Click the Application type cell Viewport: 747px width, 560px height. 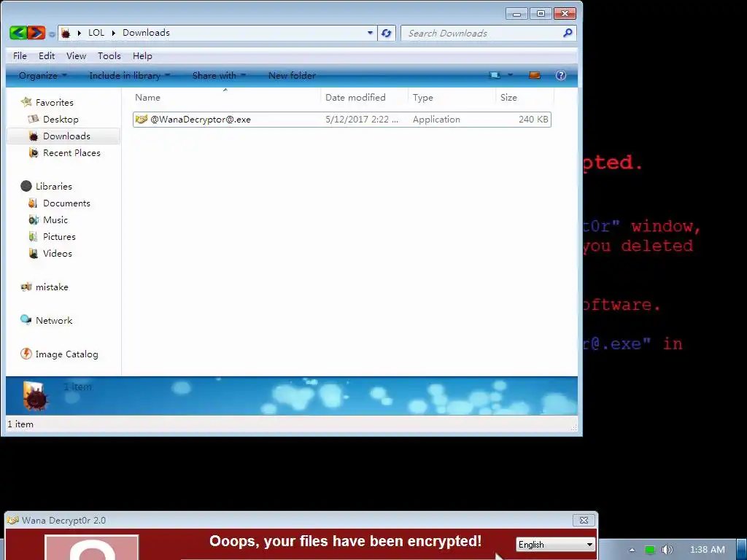point(436,120)
